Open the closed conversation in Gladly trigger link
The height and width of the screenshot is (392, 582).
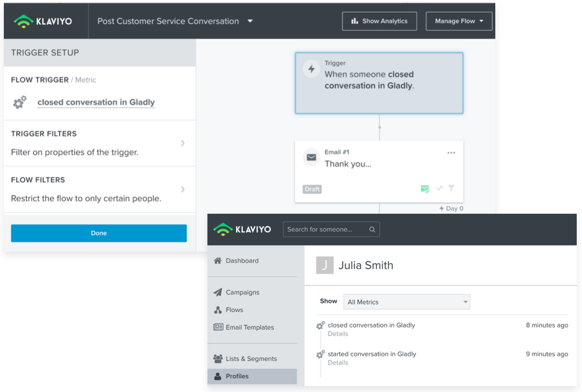pos(96,102)
